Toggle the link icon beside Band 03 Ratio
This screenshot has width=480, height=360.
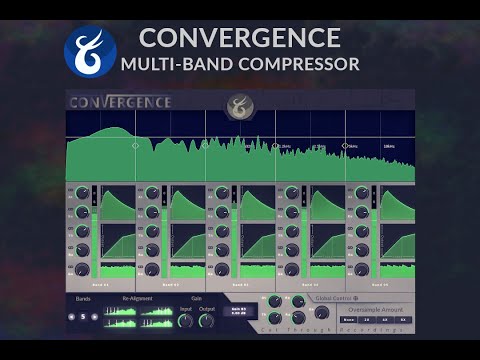[210, 248]
